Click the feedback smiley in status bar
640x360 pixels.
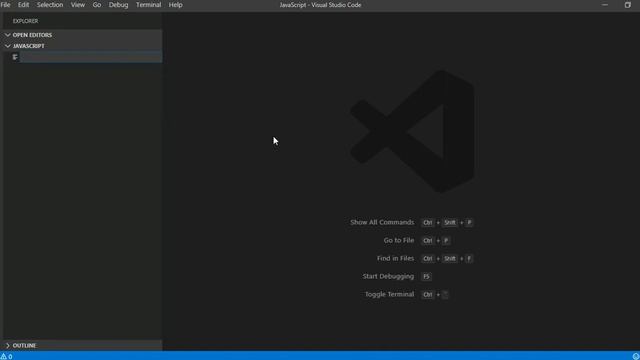coord(636,356)
